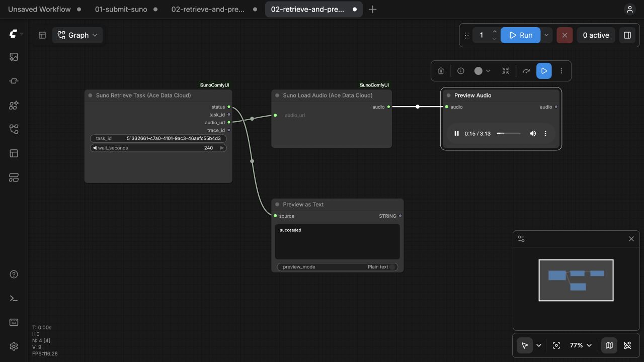Viewport: 644px width, 362px height.
Task: Open the user profile icon
Action: coord(629,9)
